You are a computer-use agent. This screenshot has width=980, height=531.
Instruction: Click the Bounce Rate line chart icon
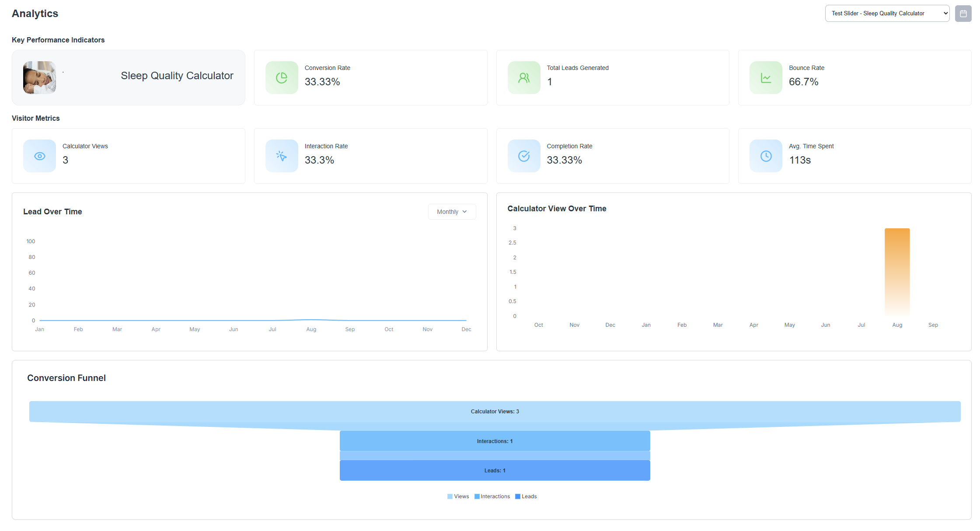coord(766,78)
